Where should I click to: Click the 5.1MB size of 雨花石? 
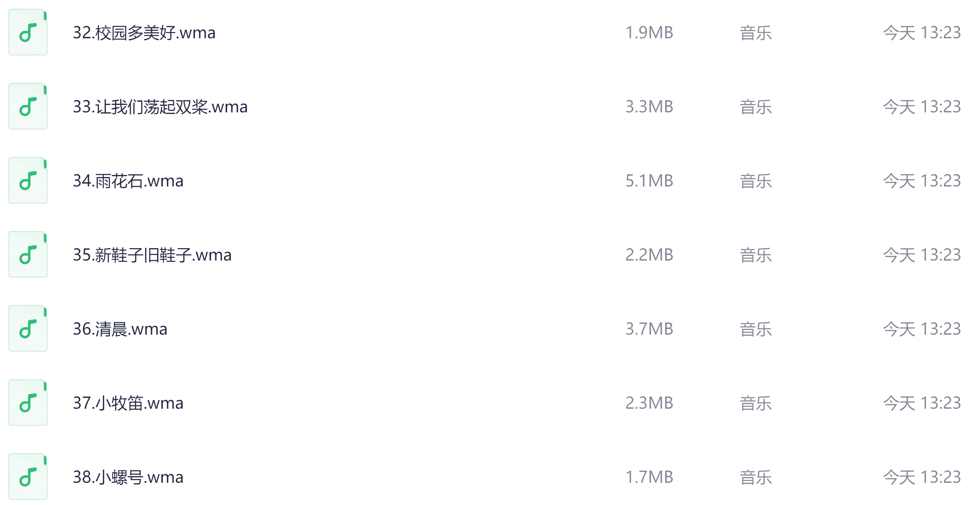click(x=649, y=181)
